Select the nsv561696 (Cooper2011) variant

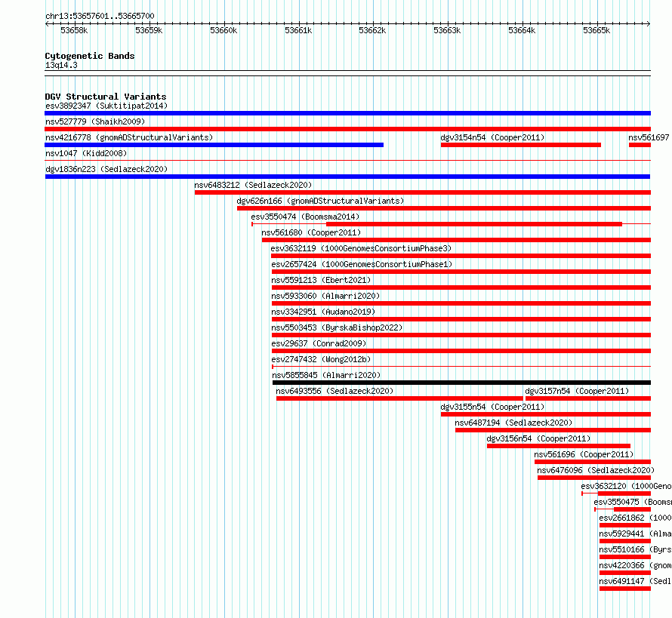click(x=584, y=454)
